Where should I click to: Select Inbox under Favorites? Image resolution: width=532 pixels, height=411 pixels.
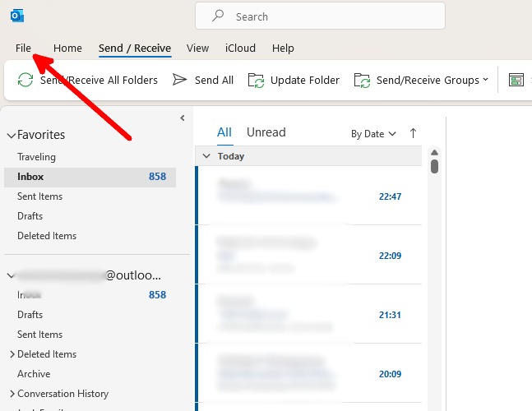[90, 177]
